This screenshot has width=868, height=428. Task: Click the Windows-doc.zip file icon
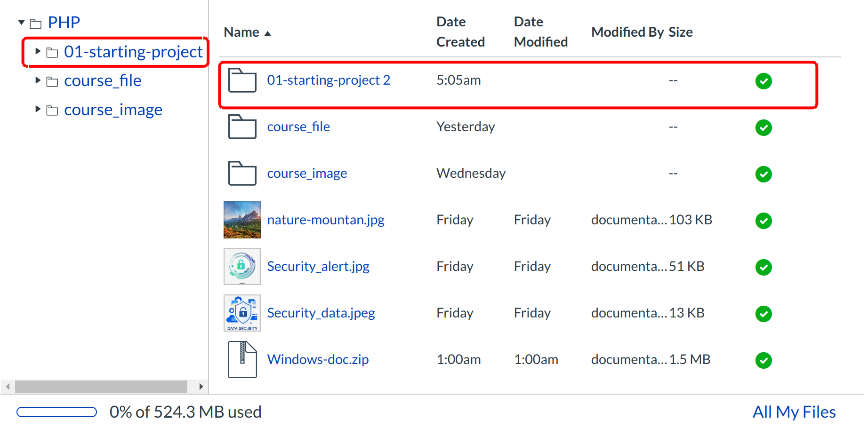pyautogui.click(x=242, y=360)
